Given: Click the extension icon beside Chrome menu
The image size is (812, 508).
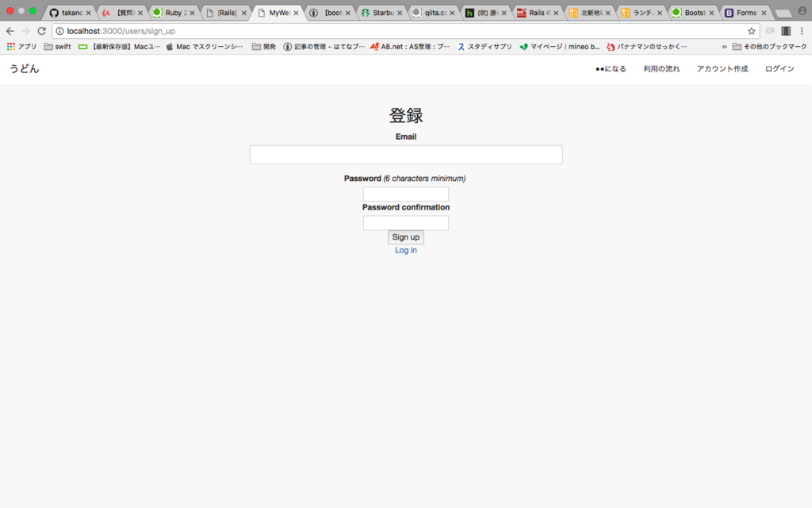Looking at the screenshot, I should pos(786,31).
